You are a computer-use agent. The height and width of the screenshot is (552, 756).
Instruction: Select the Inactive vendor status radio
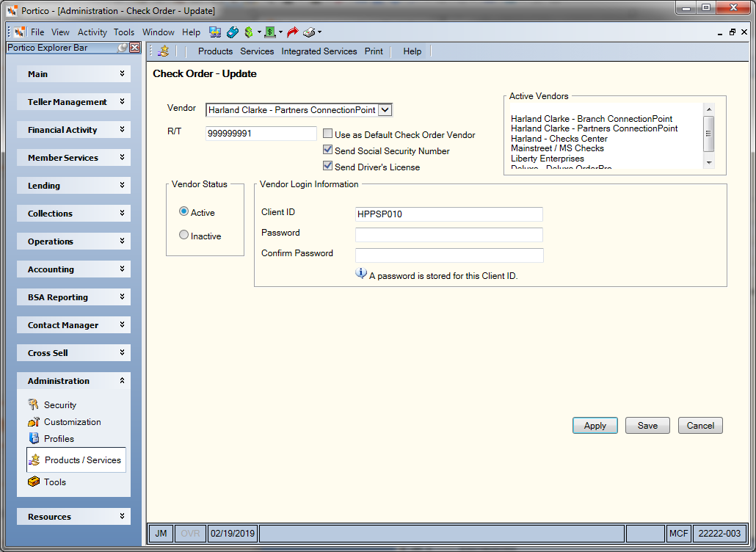coord(183,235)
